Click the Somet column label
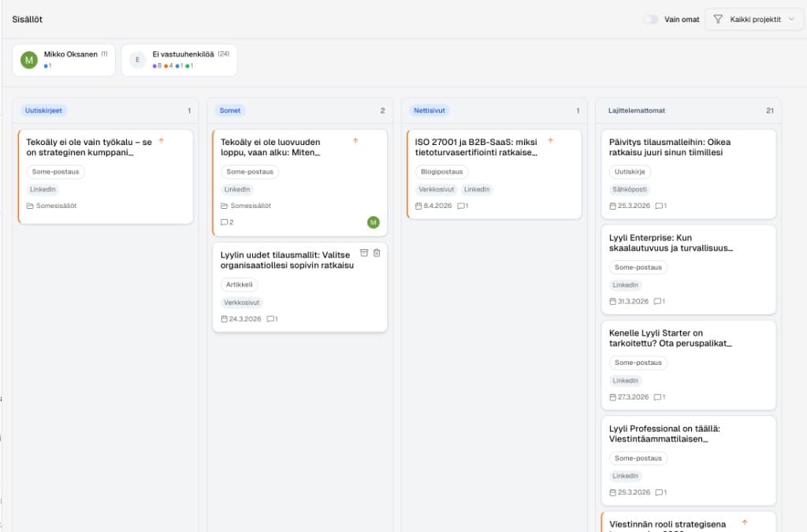 (x=230, y=110)
